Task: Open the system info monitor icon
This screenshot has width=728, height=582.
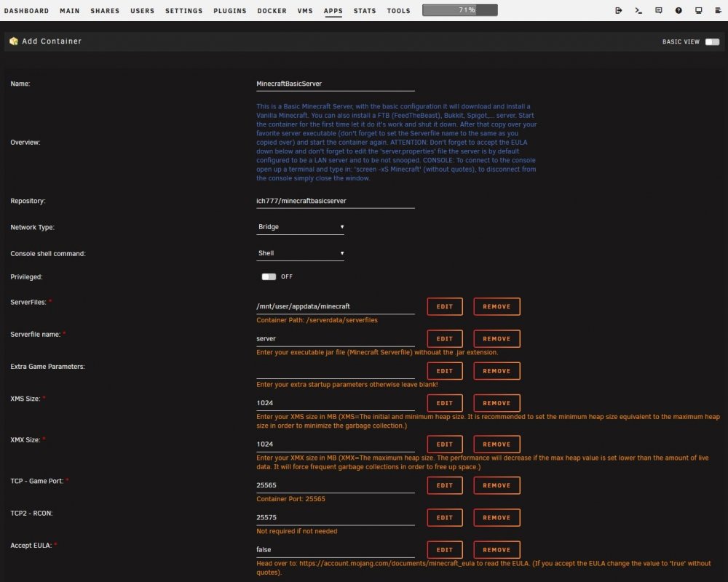Action: [698, 10]
